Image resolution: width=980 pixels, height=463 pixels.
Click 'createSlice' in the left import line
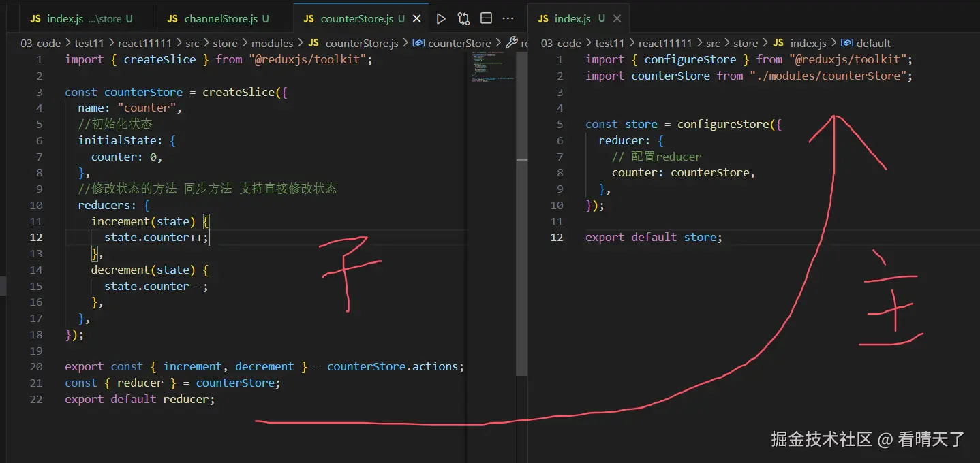(x=159, y=59)
